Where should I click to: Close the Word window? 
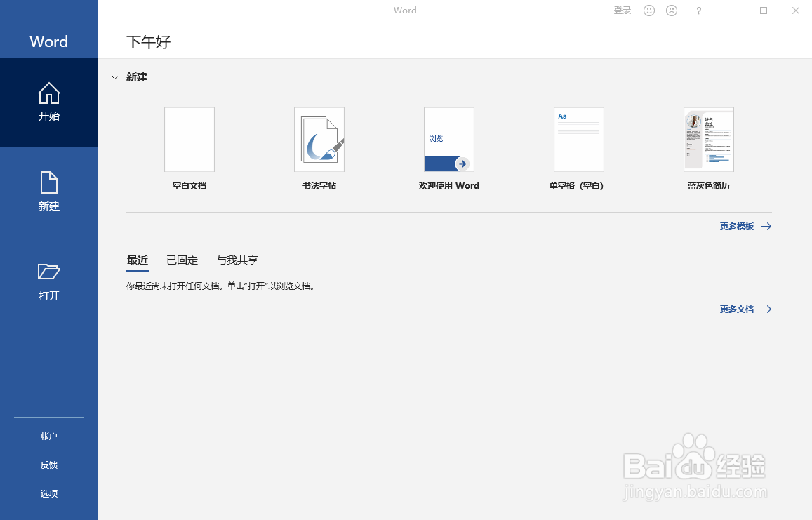tap(796, 11)
